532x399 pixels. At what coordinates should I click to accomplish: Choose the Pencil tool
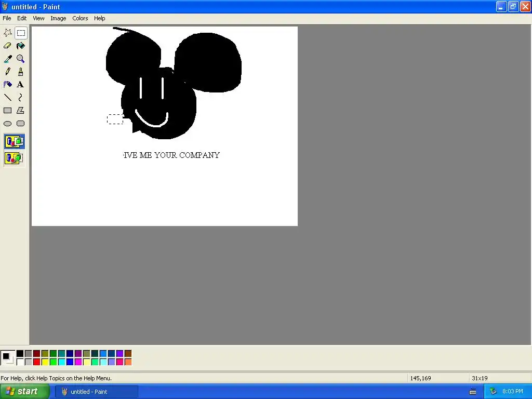click(7, 72)
